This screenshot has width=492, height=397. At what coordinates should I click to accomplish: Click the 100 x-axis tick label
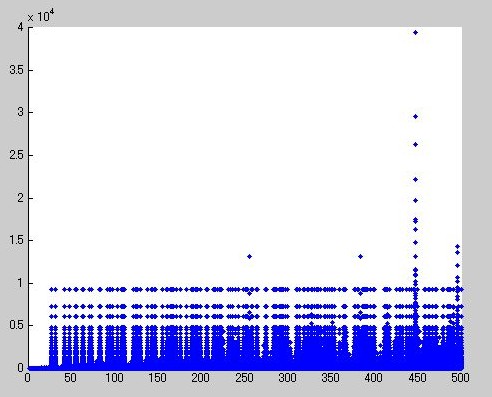point(114,378)
